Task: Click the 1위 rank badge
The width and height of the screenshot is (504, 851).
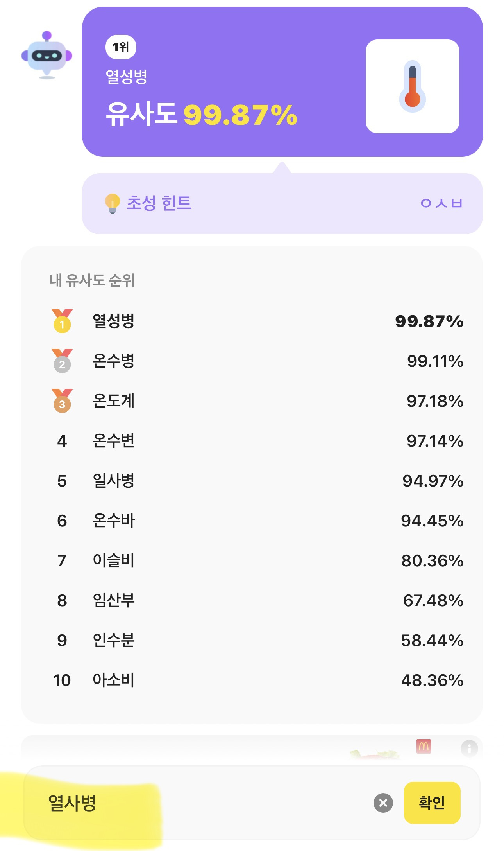Action: 121,47
